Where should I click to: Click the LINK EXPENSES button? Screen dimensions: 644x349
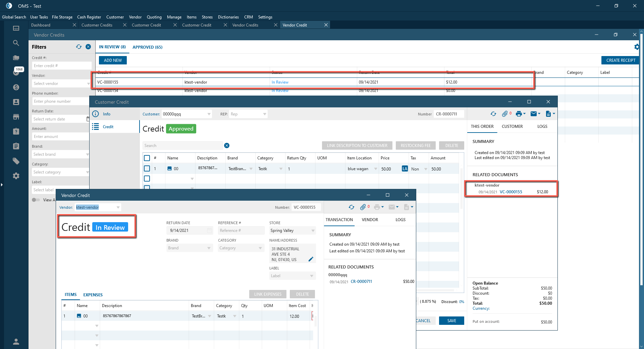point(268,294)
